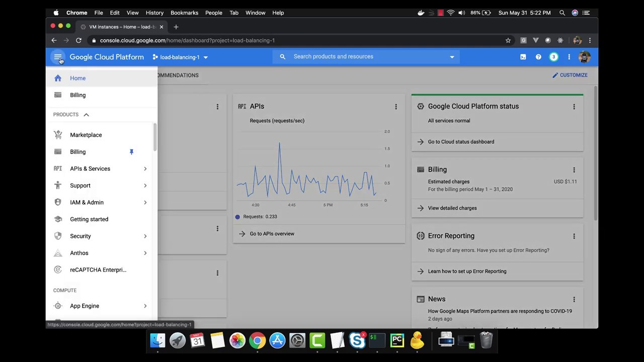Expand the Support submenu arrow
The height and width of the screenshot is (362, 644).
[x=145, y=186]
